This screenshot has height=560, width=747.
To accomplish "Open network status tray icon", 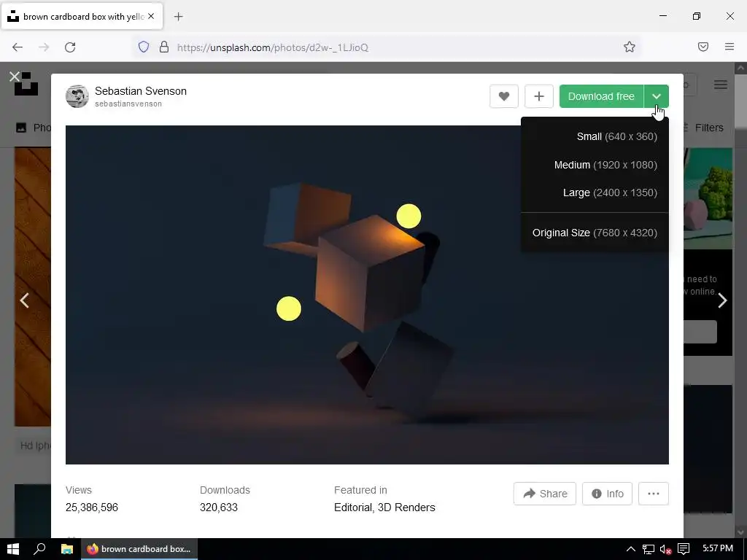I will click(649, 550).
